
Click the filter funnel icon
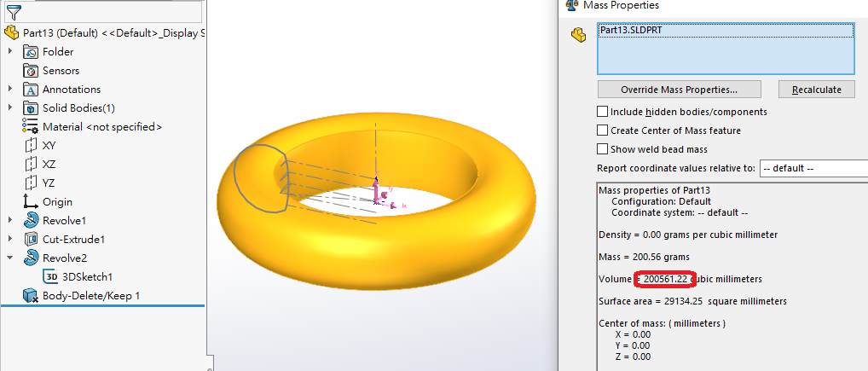(13, 12)
